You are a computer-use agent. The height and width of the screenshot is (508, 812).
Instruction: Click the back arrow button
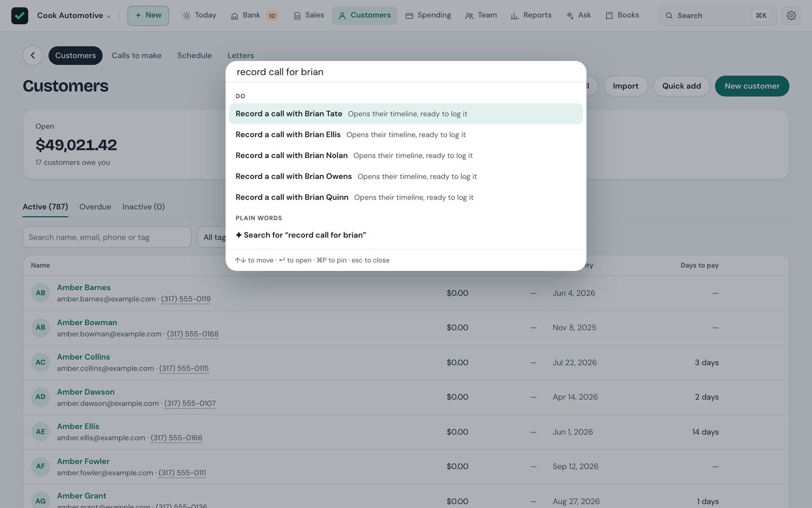click(x=32, y=55)
